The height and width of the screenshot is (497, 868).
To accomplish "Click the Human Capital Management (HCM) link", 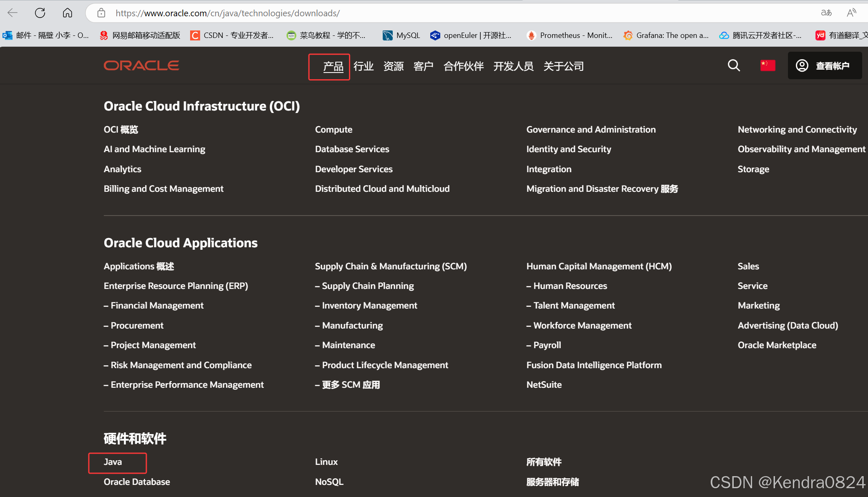I will (x=599, y=266).
